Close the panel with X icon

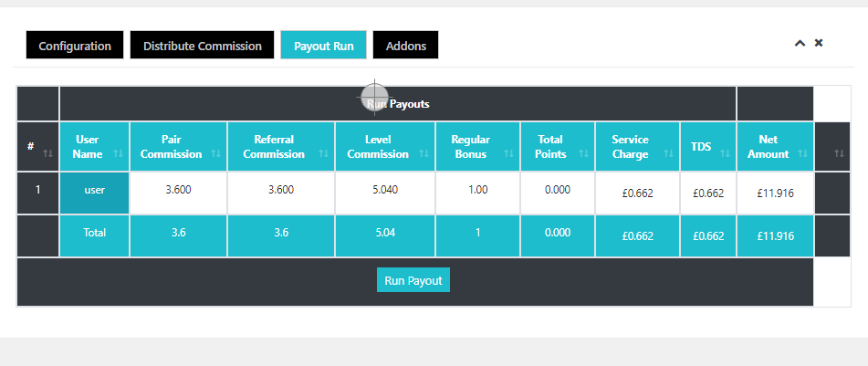819,43
